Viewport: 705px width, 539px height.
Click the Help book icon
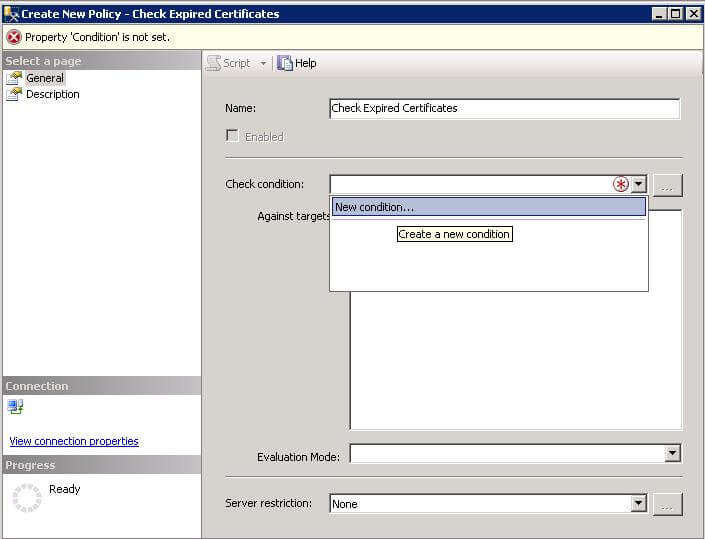285,63
